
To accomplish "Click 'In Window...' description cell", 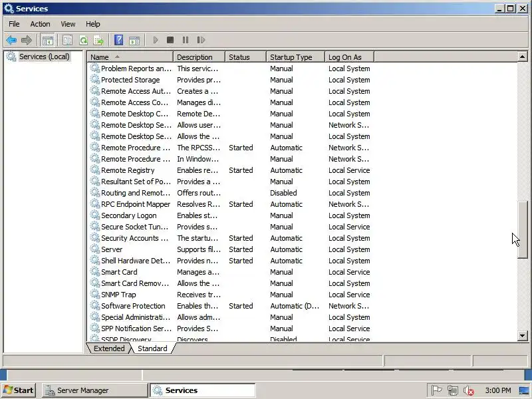I will click(x=198, y=159).
